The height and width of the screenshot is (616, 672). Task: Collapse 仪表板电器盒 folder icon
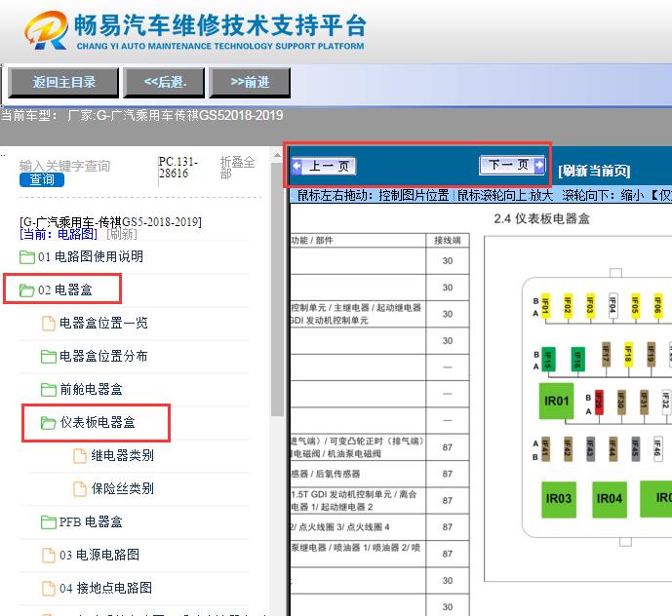tap(49, 423)
